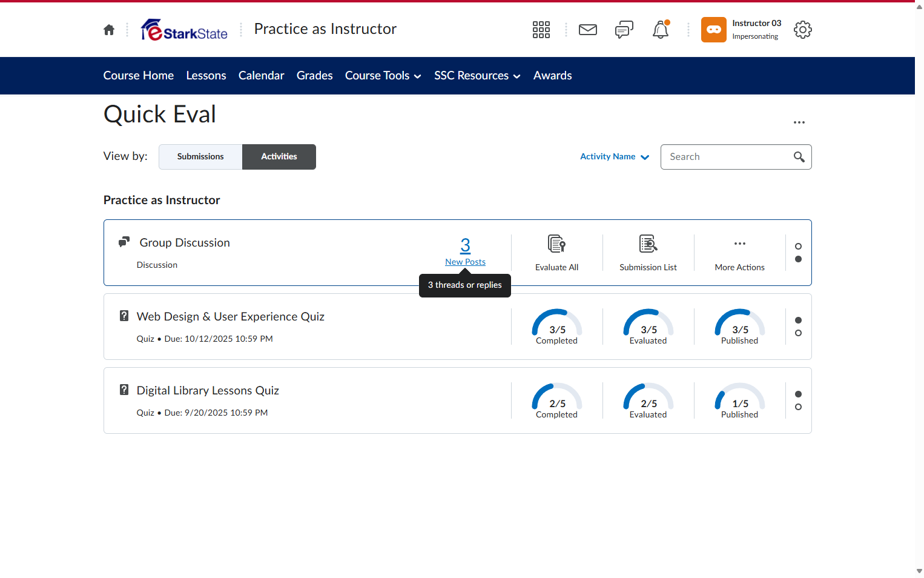The height and width of the screenshot is (578, 924).
Task: Switch view to Activities
Action: pyautogui.click(x=279, y=157)
